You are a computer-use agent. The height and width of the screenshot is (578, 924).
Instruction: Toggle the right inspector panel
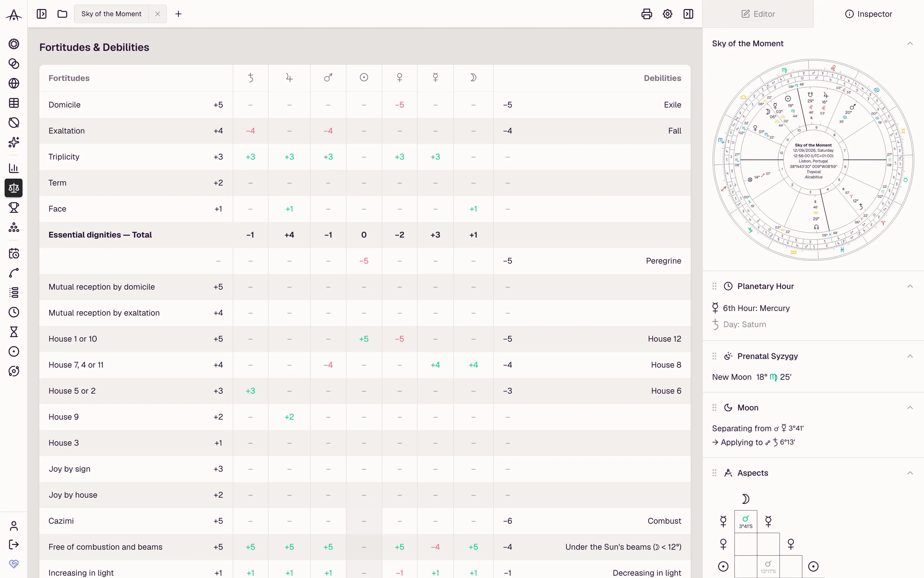tap(688, 14)
